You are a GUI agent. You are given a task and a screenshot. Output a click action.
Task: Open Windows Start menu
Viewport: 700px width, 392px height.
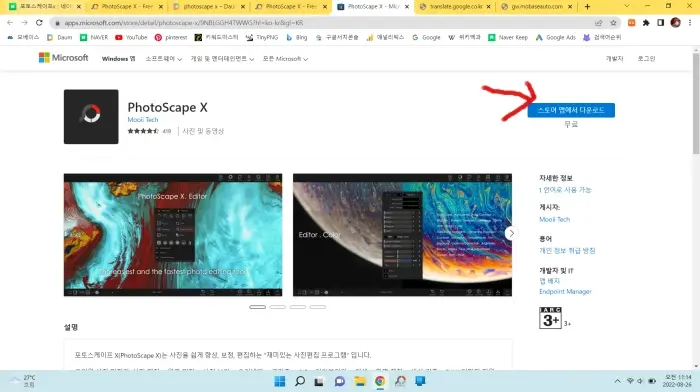coord(280,381)
